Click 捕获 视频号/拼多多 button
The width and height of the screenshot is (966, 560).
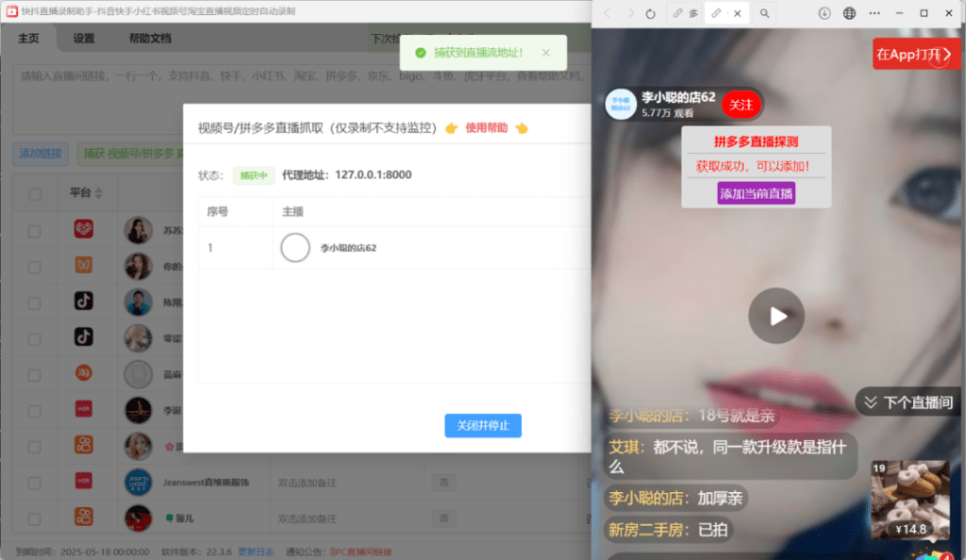click(130, 154)
